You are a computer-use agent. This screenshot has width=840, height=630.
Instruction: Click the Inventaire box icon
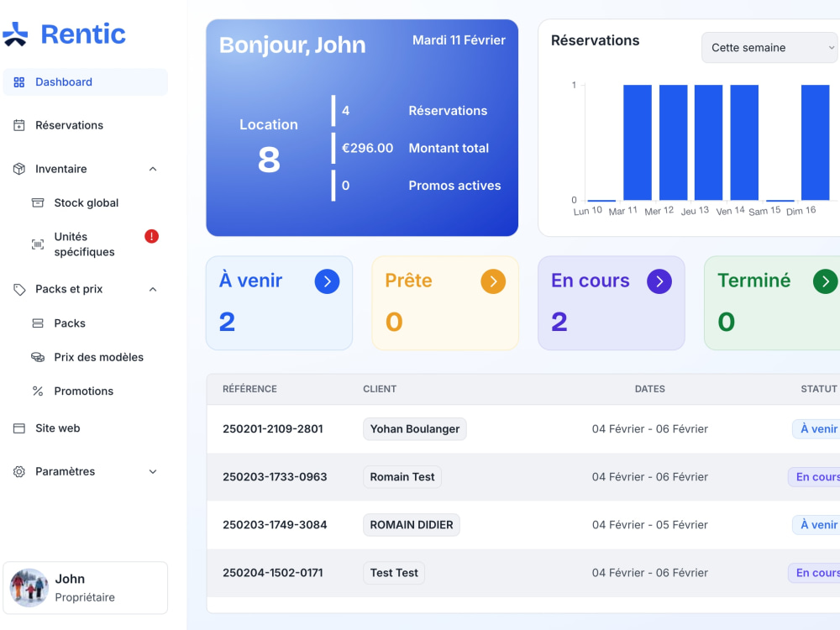click(x=19, y=169)
